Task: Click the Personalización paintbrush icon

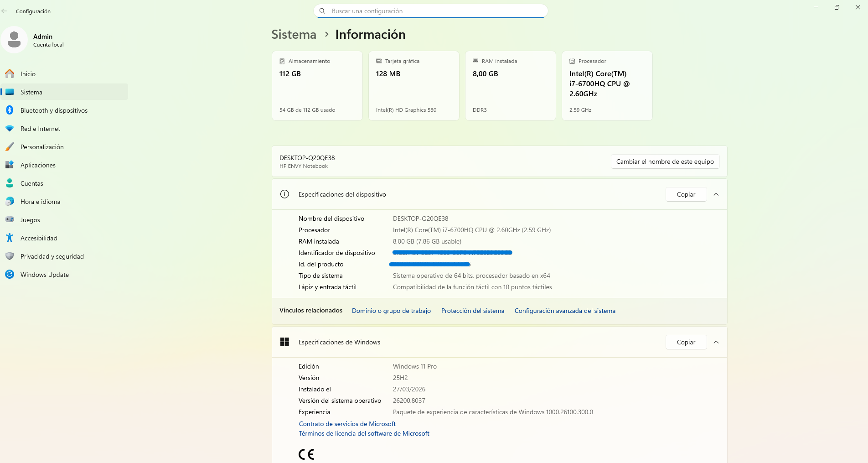Action: pyautogui.click(x=10, y=147)
